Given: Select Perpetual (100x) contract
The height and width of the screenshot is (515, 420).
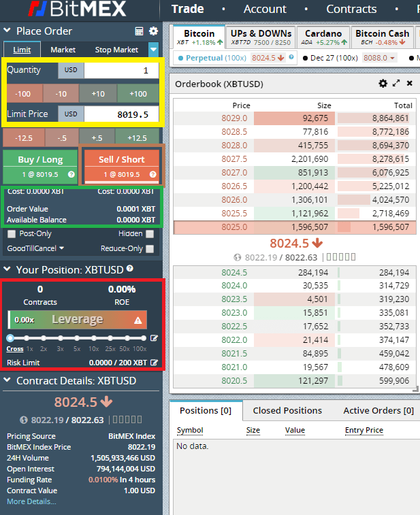Looking at the screenshot, I should point(212,58).
